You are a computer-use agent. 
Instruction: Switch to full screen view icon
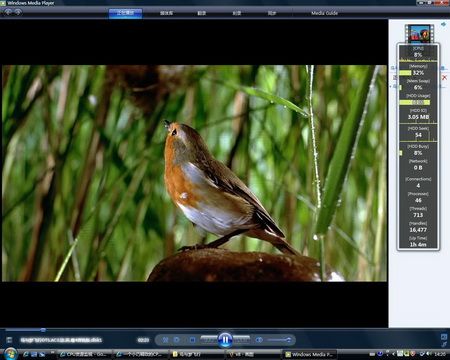click(444, 337)
